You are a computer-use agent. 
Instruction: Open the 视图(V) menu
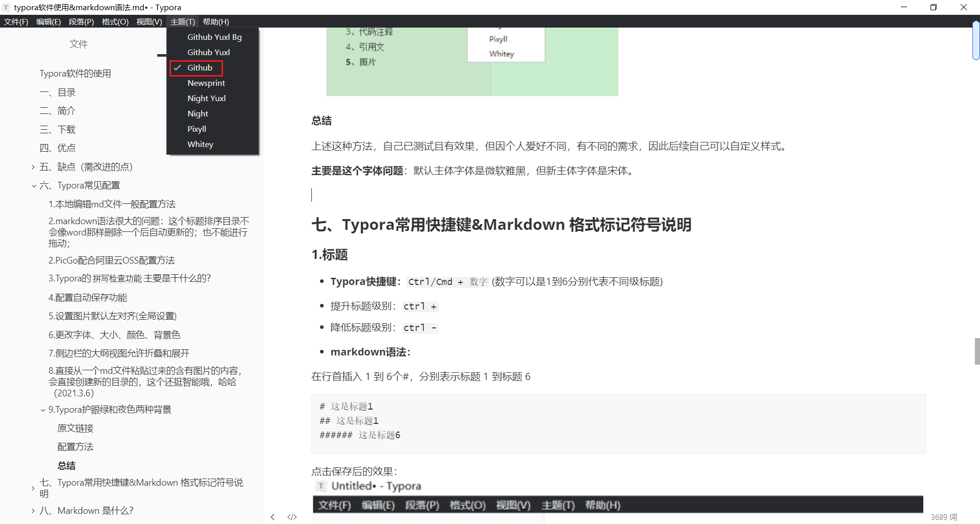[149, 21]
